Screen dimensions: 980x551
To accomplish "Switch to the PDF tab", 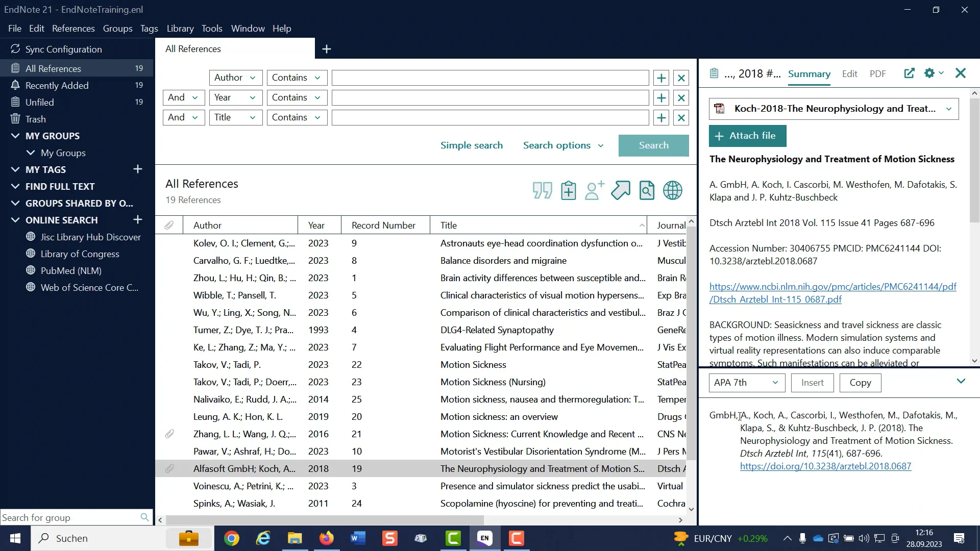I will (877, 74).
